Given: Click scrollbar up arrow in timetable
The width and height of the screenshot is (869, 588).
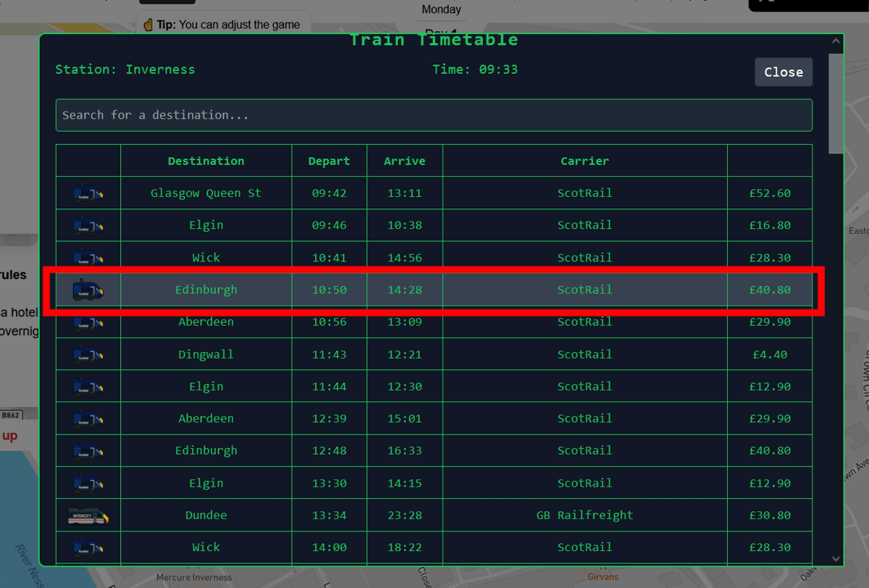Looking at the screenshot, I should click(836, 42).
